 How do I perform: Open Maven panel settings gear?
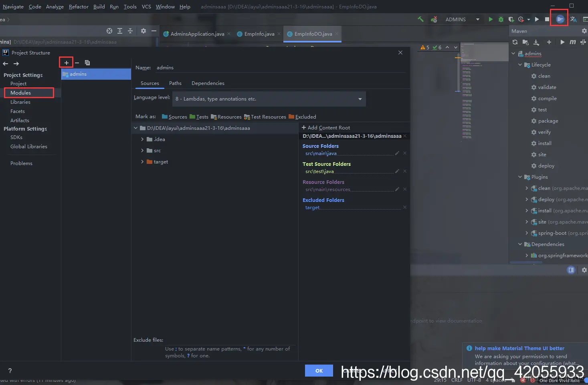pyautogui.click(x=584, y=31)
